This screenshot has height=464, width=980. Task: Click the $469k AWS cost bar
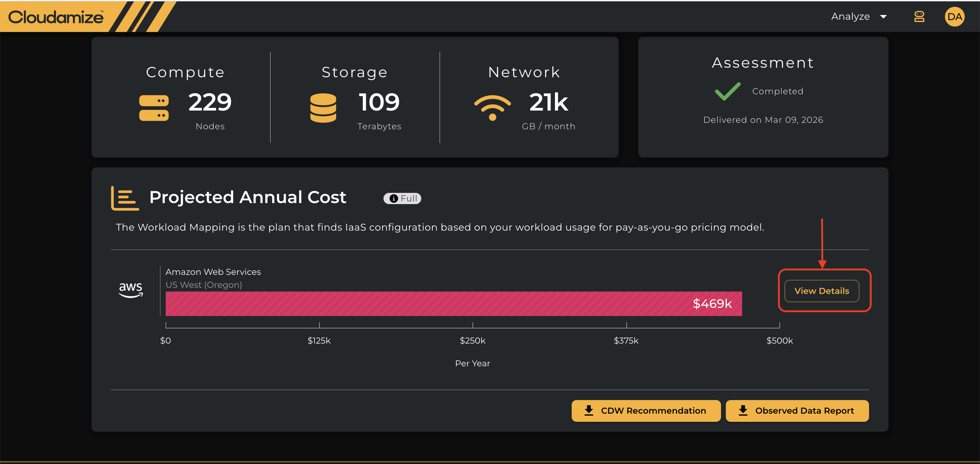point(454,303)
